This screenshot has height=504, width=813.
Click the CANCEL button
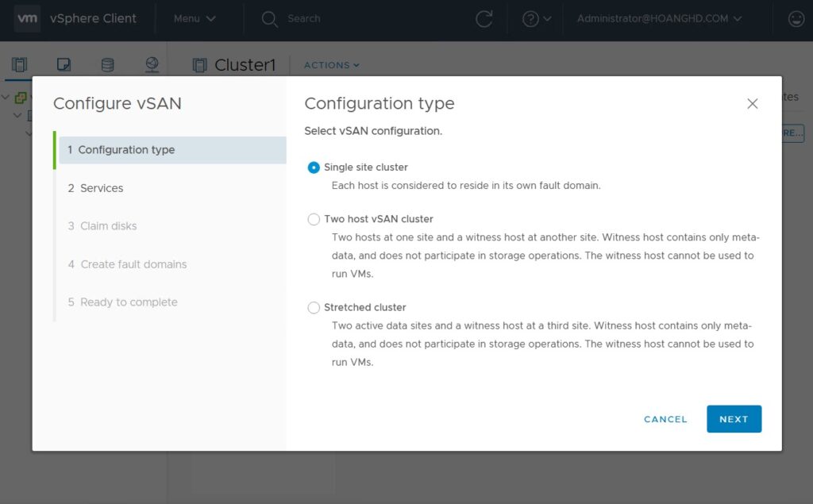tap(665, 419)
